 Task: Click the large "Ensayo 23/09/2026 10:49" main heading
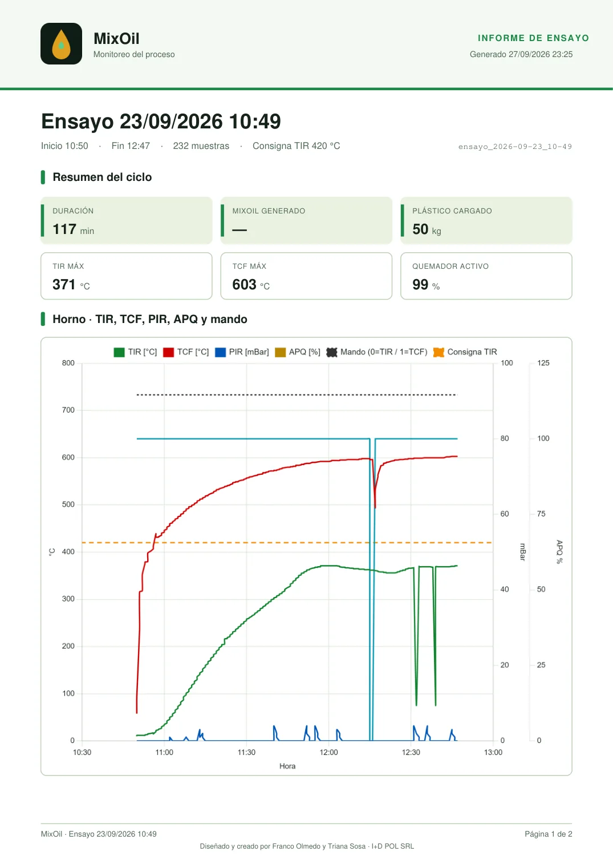point(161,122)
